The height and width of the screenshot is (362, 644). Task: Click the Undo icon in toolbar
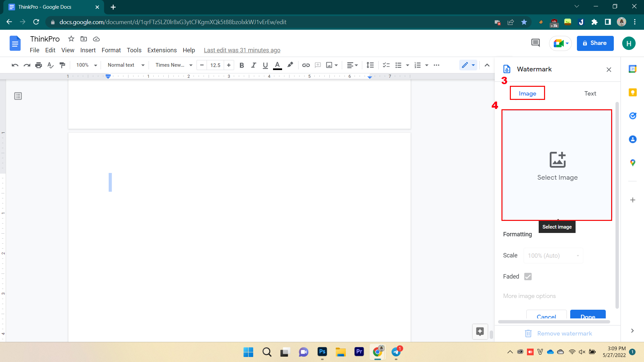[14, 65]
